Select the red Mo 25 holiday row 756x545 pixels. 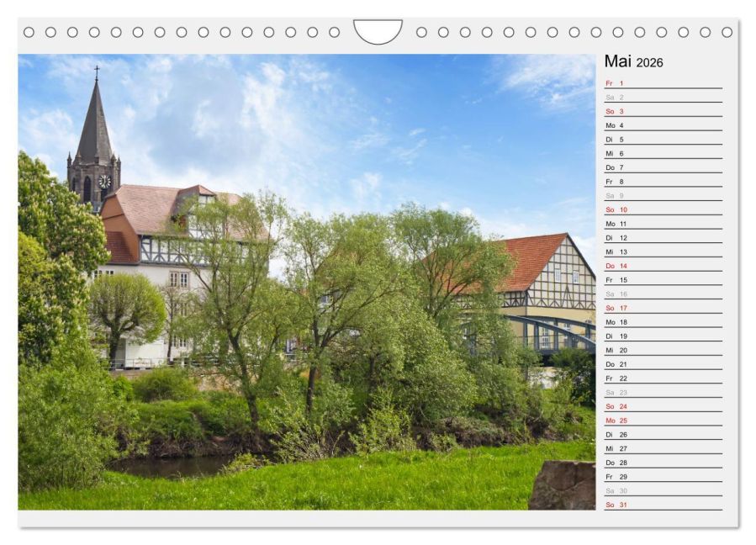[663, 420]
